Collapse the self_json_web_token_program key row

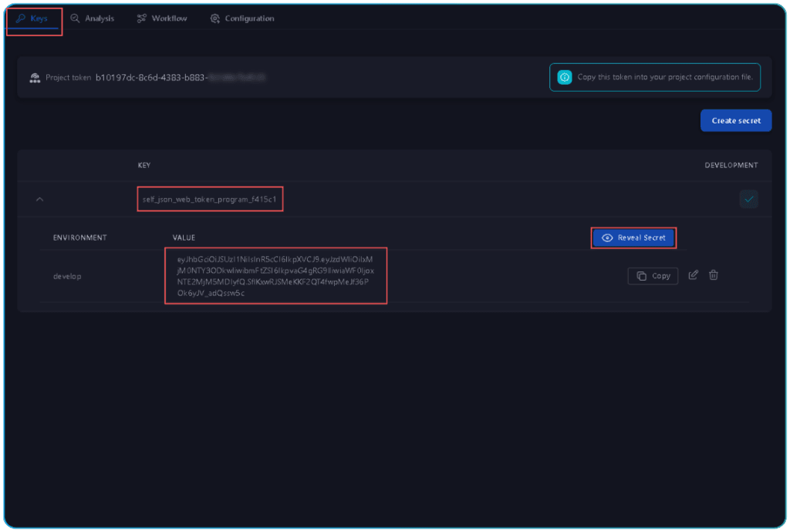[40, 200]
